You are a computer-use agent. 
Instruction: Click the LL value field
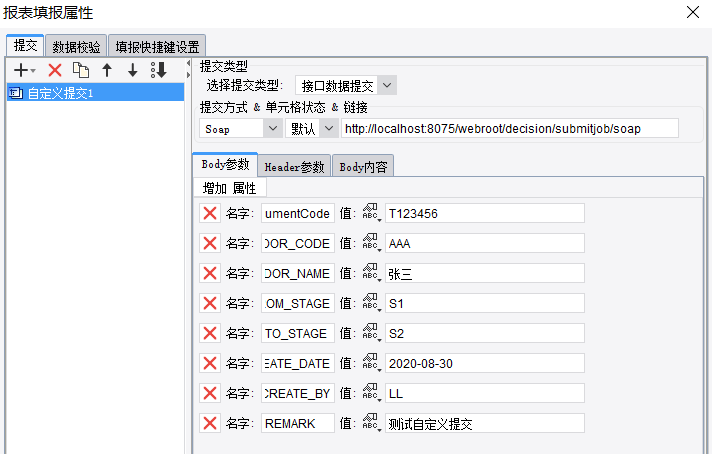pos(485,393)
